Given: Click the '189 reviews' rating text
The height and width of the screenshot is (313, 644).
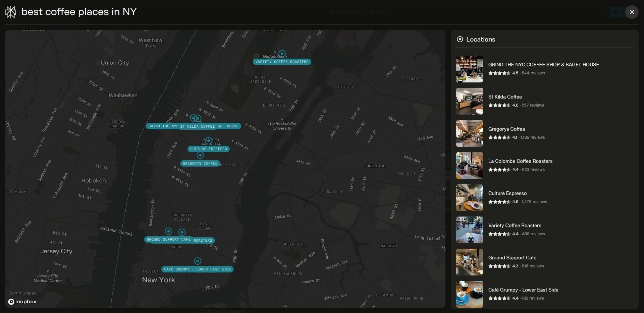Looking at the screenshot, I should (x=533, y=298).
